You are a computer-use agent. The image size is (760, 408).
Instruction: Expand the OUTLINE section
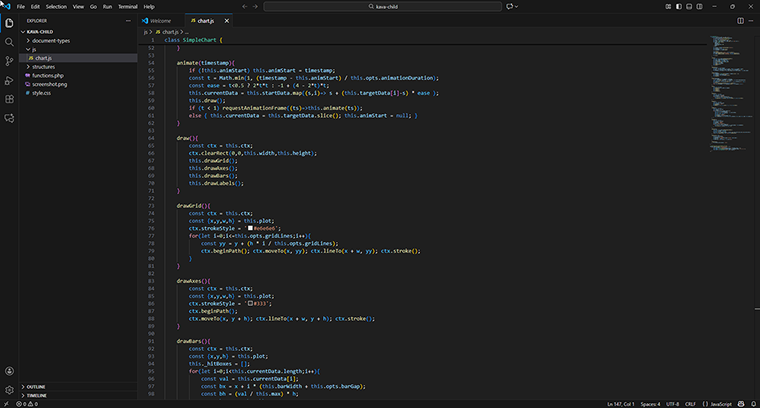pyautogui.click(x=78, y=387)
